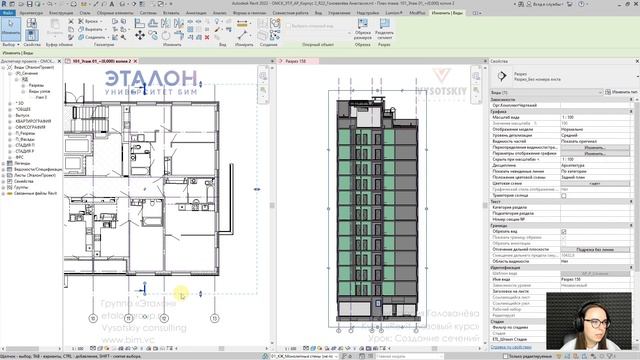Click Изменить button for Параметры отображения графики
Viewport: 640px width, 360px height.
coord(595,153)
